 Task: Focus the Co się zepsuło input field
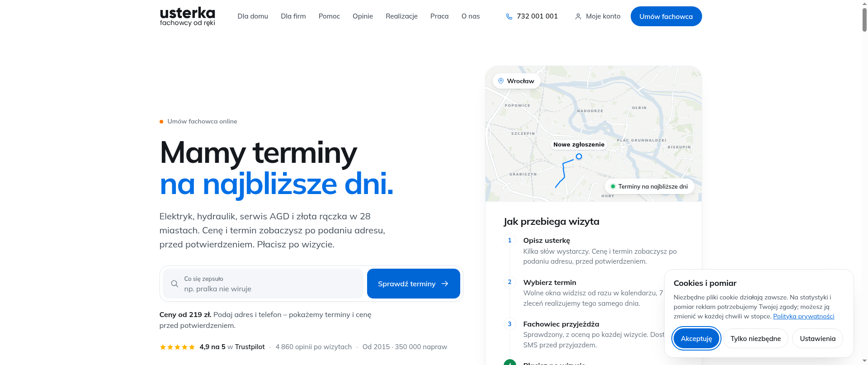tap(263, 284)
